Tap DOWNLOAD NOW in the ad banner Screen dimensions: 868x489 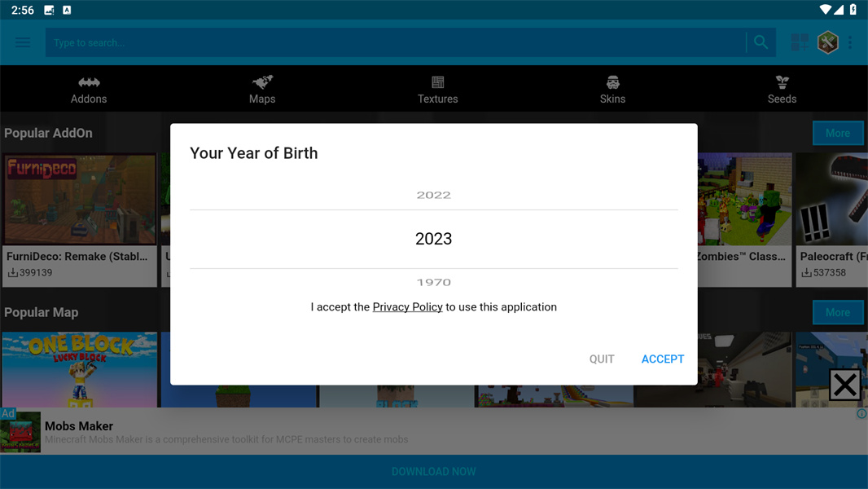coord(433,472)
